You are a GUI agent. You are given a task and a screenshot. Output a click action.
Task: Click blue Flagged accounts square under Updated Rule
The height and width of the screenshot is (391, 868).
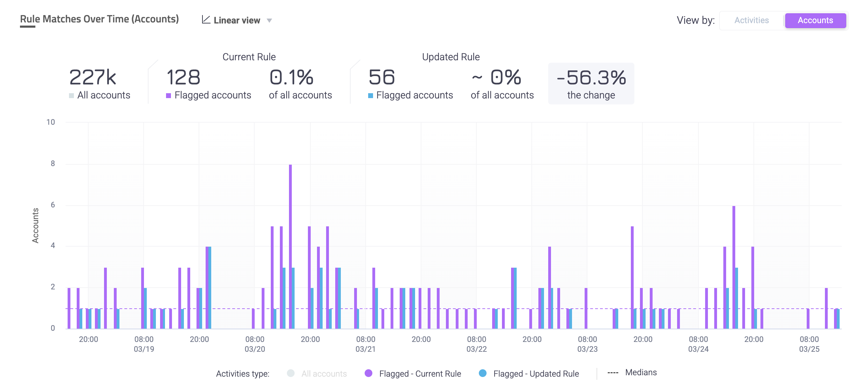click(371, 96)
